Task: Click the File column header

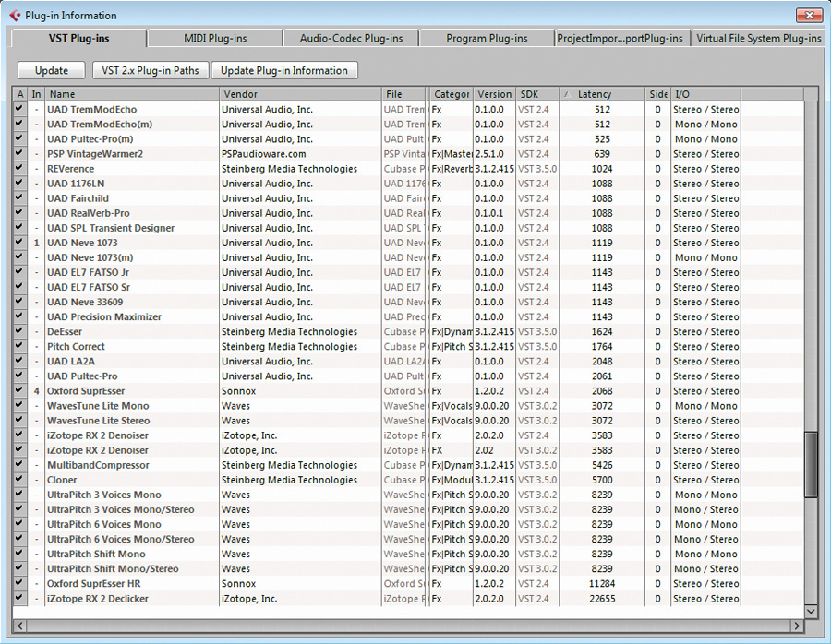Action: 403,94
